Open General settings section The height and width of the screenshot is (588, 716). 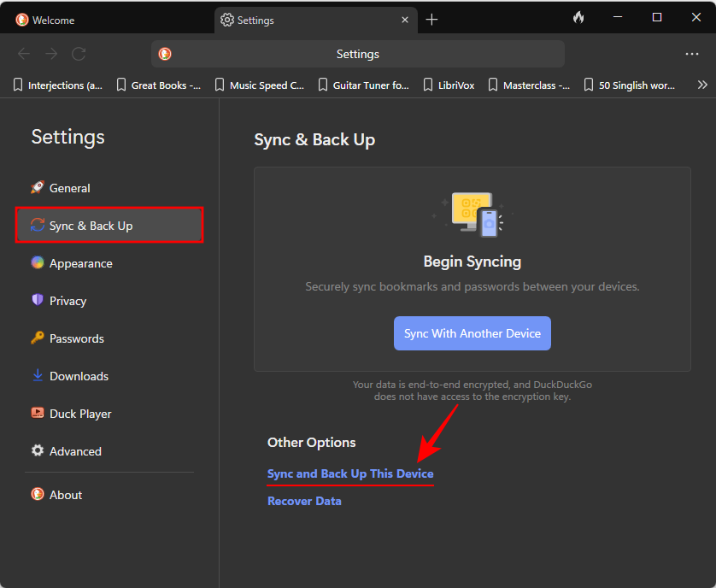pyautogui.click(x=109, y=188)
